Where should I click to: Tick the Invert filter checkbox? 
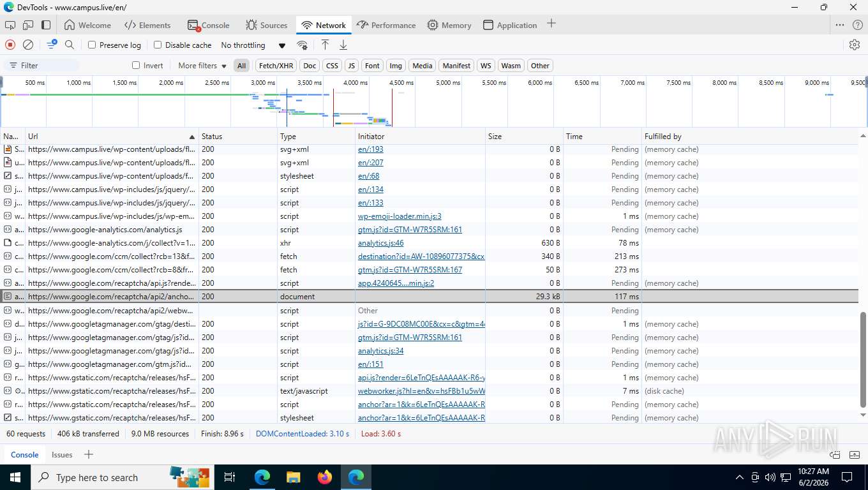coord(136,65)
